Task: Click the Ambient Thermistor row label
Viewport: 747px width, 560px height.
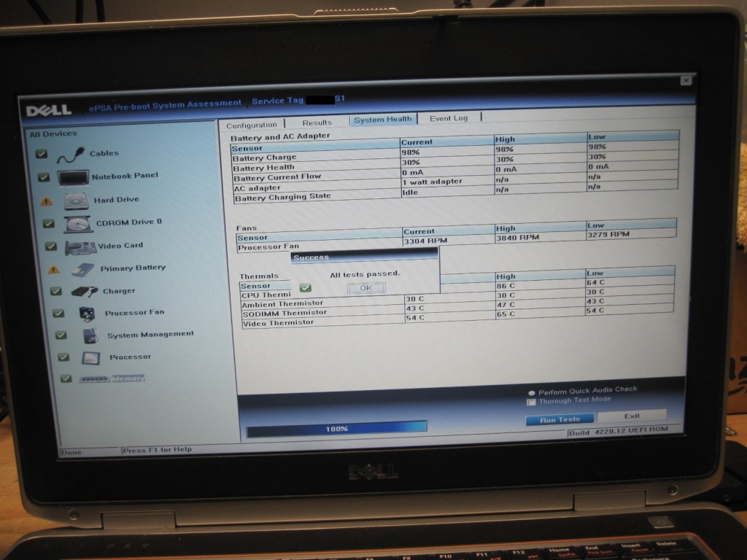Action: 282,303
